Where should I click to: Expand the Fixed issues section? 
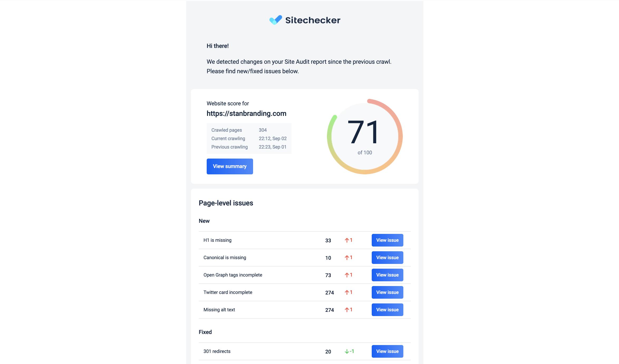point(206,332)
